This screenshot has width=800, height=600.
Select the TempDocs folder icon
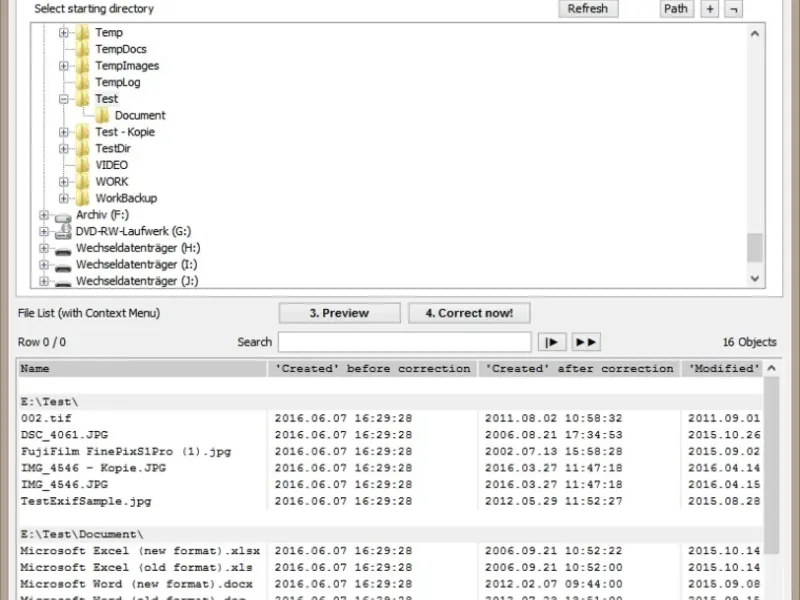[x=82, y=49]
